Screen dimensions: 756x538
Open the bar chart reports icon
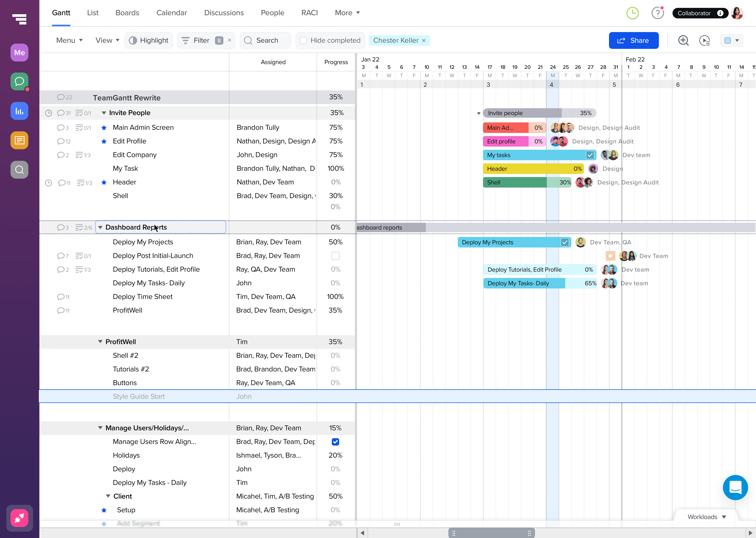point(19,111)
